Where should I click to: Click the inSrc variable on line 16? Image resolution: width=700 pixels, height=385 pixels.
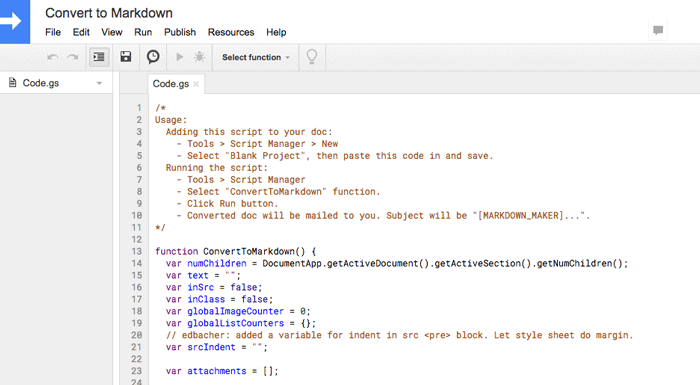(x=200, y=287)
